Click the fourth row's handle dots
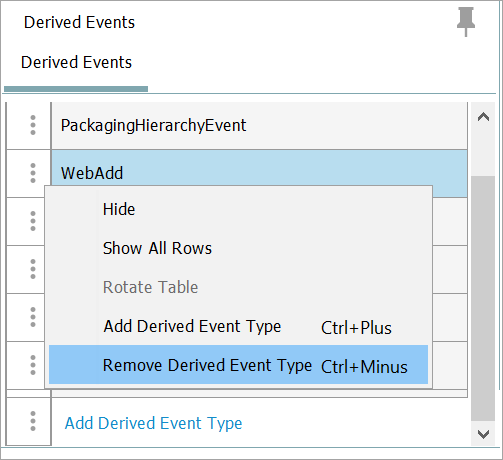Screen dimensions: 503x460 (x=33, y=269)
